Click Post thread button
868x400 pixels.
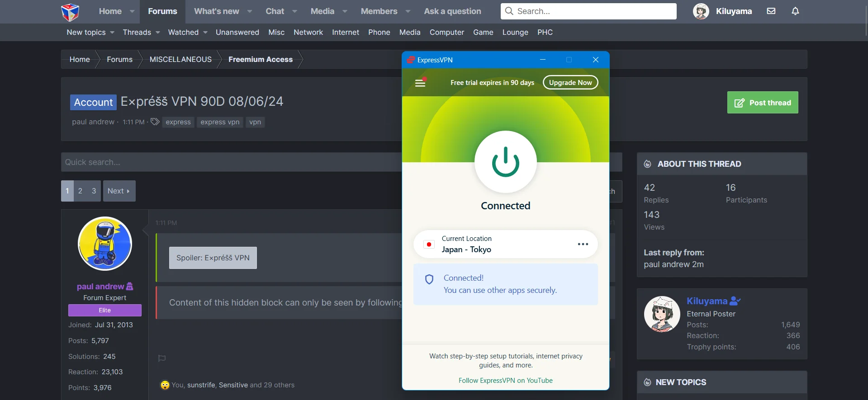tap(763, 103)
